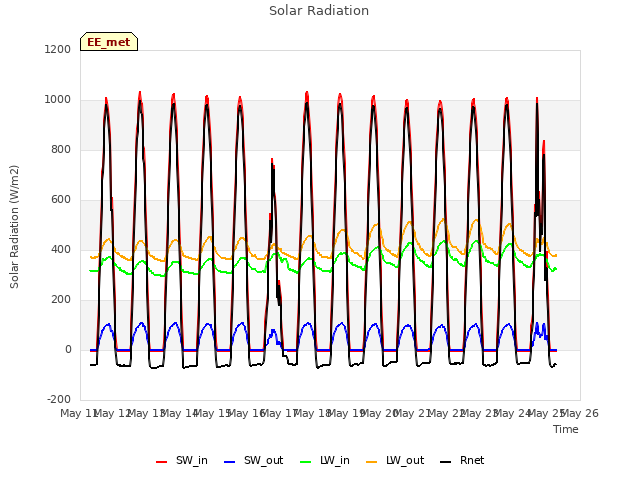Screen dimensions: 640x480
Task: Toggle SW_in series in legend
Action: pos(182,461)
